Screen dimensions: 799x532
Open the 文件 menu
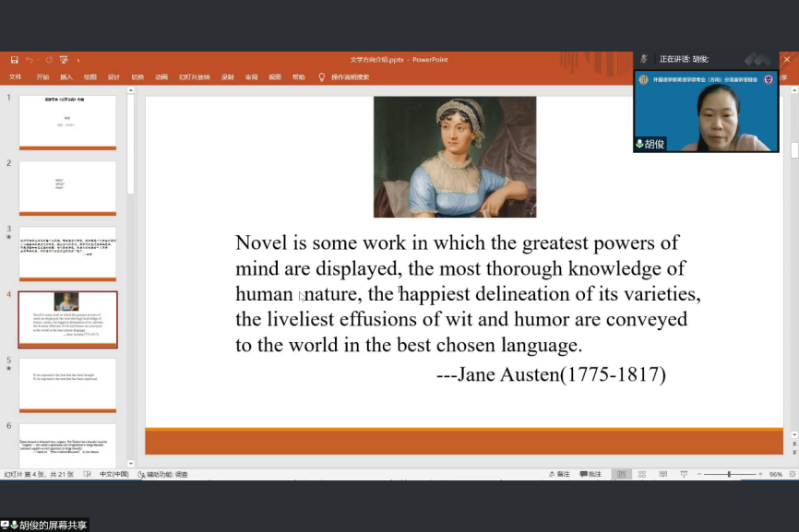click(16, 77)
